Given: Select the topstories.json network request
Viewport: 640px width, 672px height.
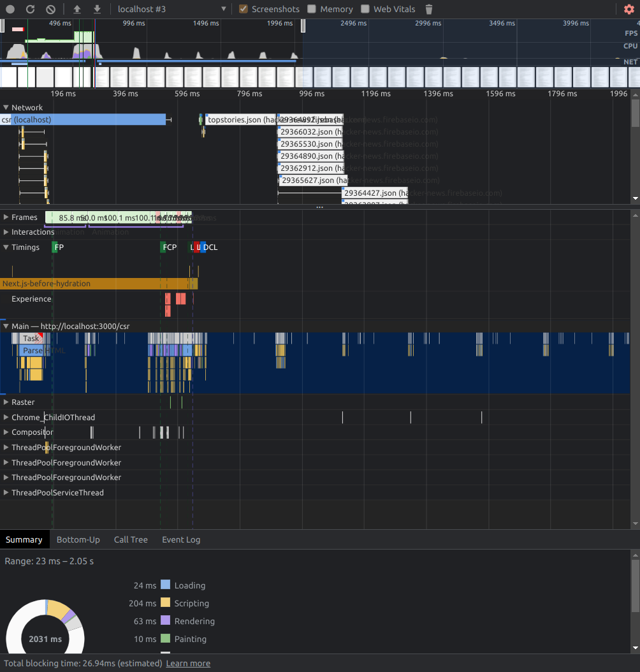Looking at the screenshot, I should [241, 120].
